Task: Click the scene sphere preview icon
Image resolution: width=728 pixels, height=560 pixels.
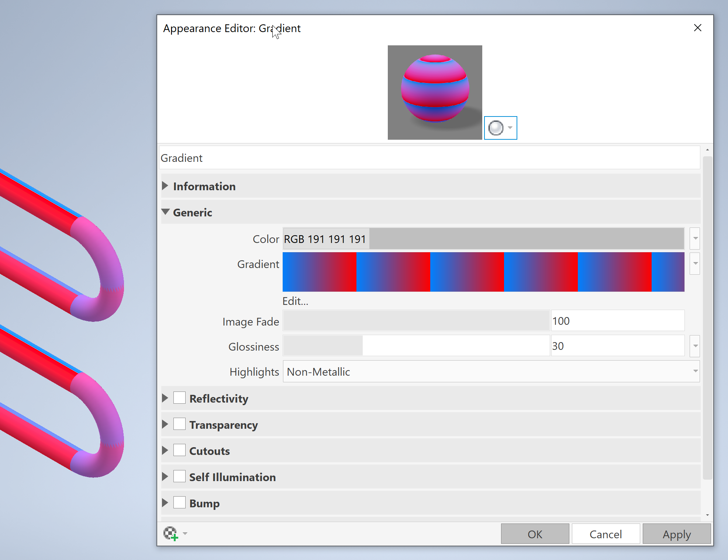Action: pyautogui.click(x=496, y=128)
